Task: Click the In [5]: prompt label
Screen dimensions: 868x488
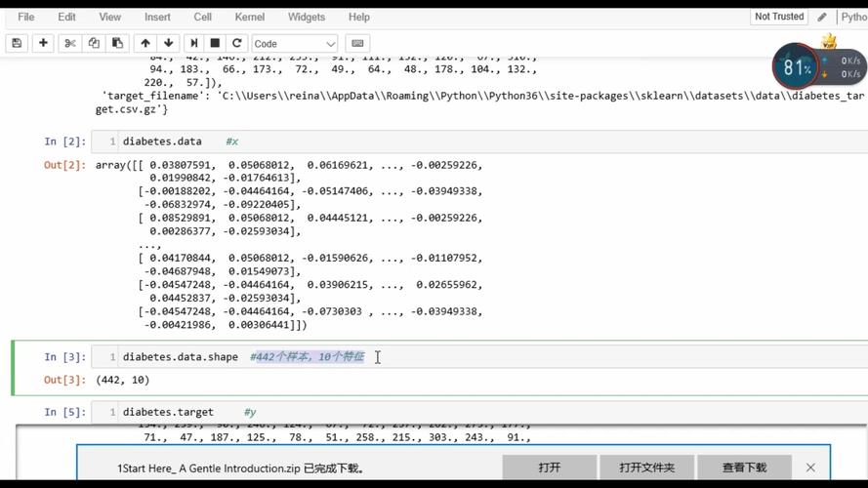Action: (x=64, y=412)
